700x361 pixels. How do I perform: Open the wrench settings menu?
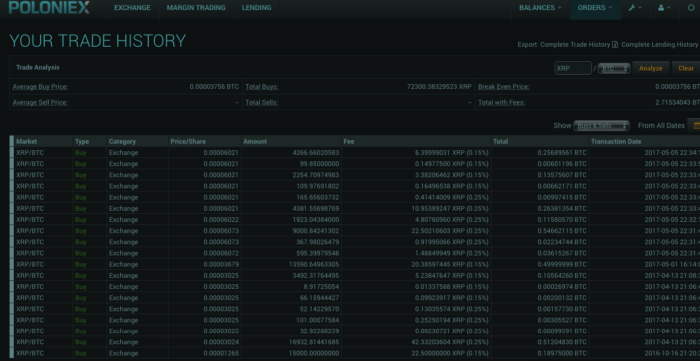[635, 8]
